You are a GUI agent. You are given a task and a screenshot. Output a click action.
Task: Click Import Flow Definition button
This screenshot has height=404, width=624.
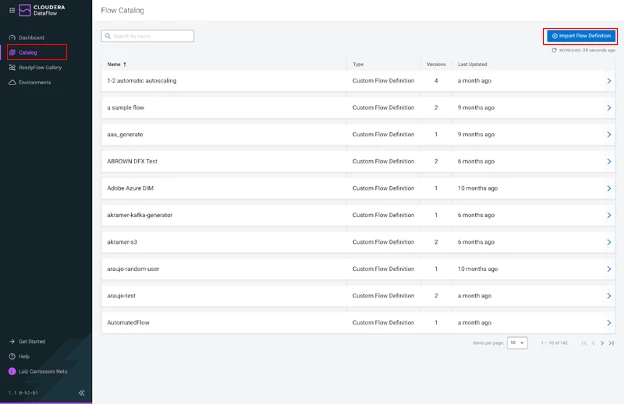click(581, 36)
